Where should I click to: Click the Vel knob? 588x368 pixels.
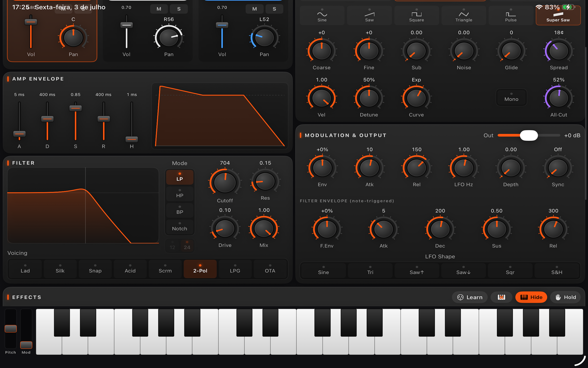[x=321, y=98]
